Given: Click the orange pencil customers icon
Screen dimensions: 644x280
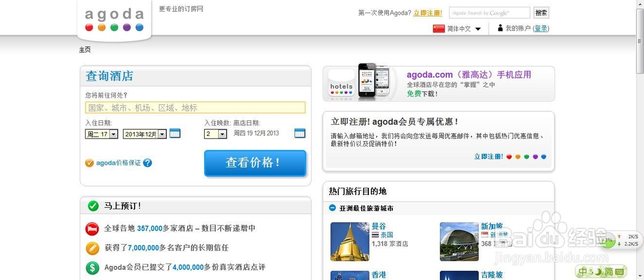Looking at the screenshot, I should 92,248.
